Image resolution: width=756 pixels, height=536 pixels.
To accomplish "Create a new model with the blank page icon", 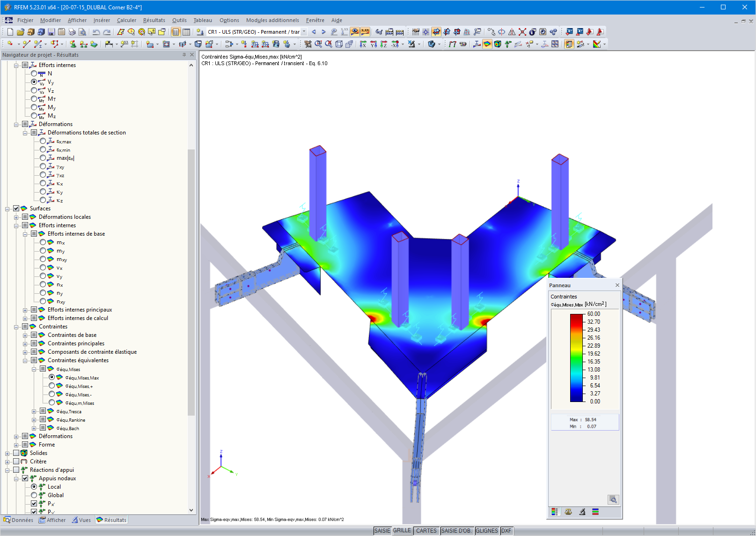I will click(x=10, y=32).
